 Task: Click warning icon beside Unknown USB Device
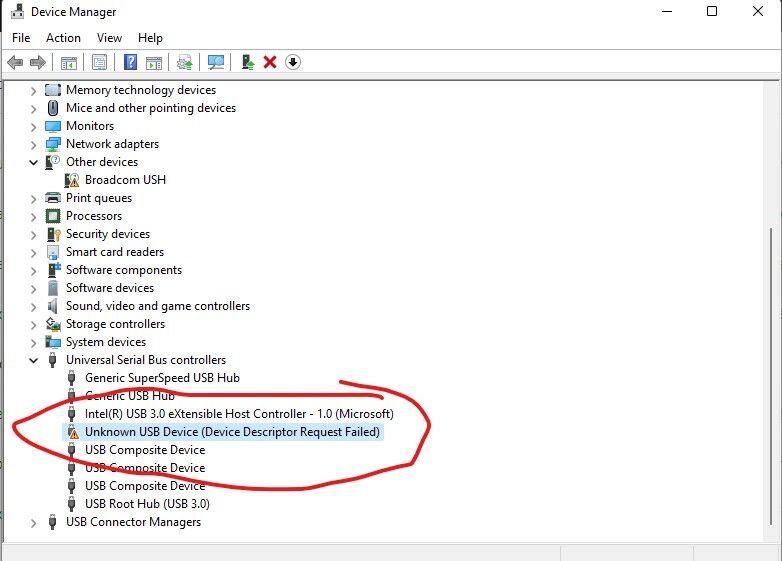(73, 432)
